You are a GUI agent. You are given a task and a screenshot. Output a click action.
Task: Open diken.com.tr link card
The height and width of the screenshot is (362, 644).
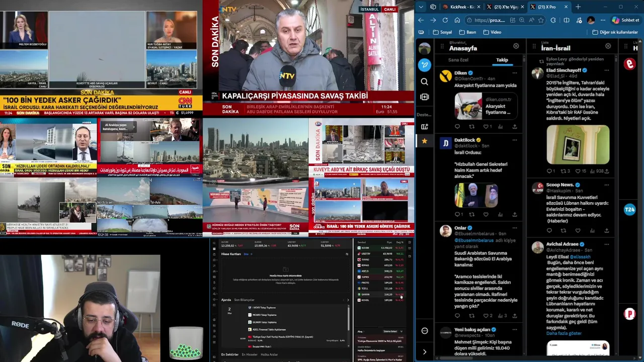(x=486, y=106)
